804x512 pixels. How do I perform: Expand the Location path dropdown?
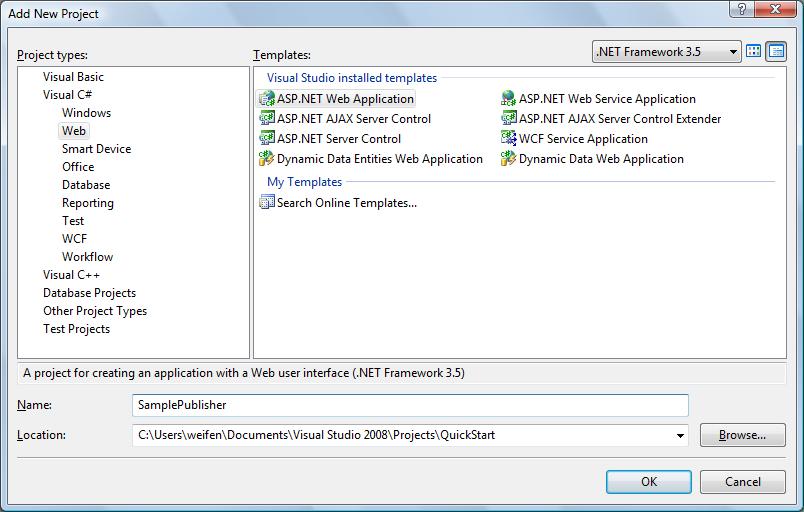tap(681, 436)
